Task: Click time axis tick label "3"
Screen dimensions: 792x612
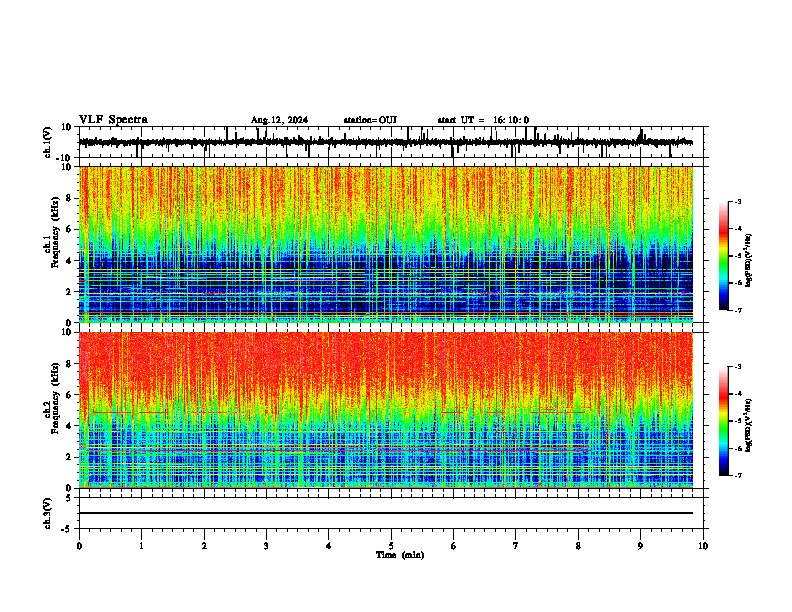Action: tap(266, 546)
